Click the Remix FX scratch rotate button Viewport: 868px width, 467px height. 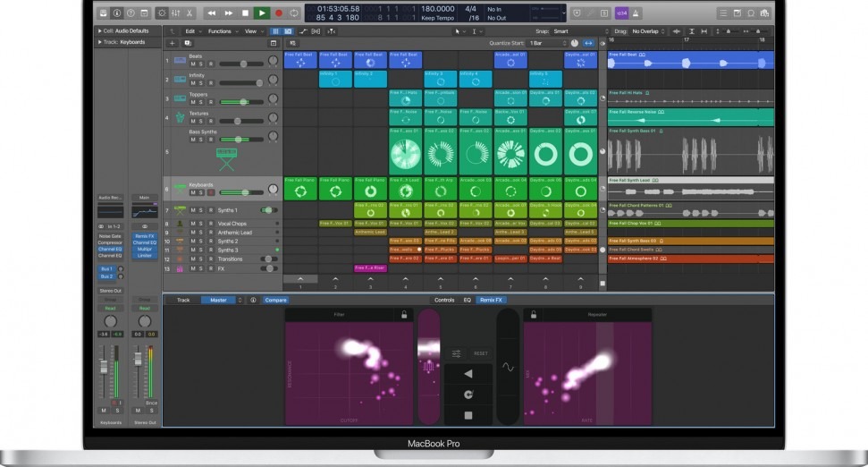pyautogui.click(x=468, y=395)
